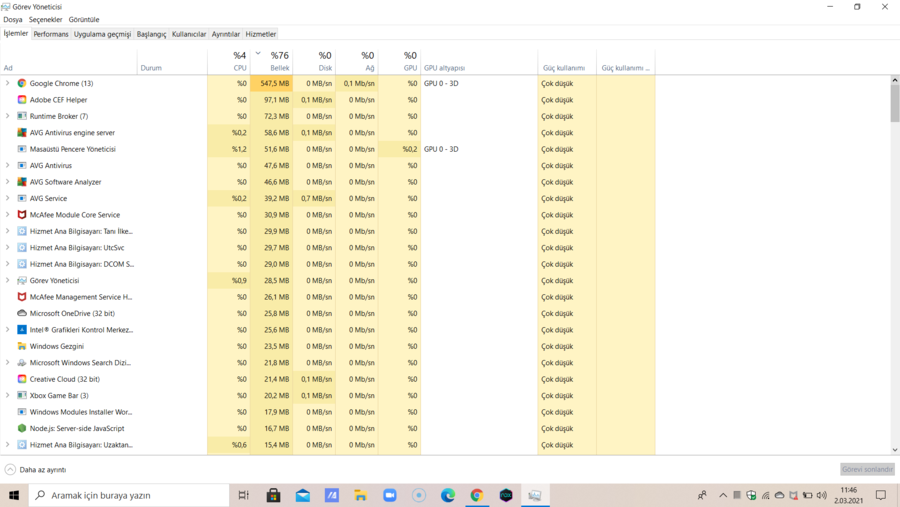Click AVG Antivirus engine server icon

pyautogui.click(x=22, y=133)
